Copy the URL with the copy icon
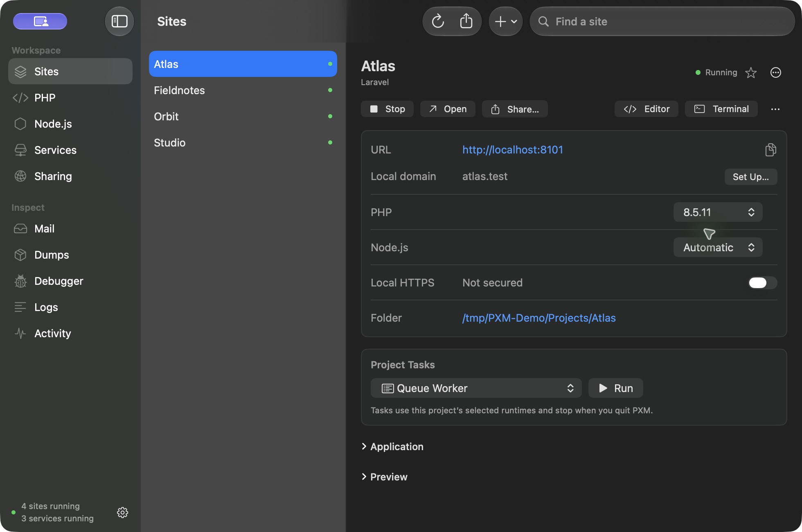The width and height of the screenshot is (802, 532). click(x=770, y=150)
